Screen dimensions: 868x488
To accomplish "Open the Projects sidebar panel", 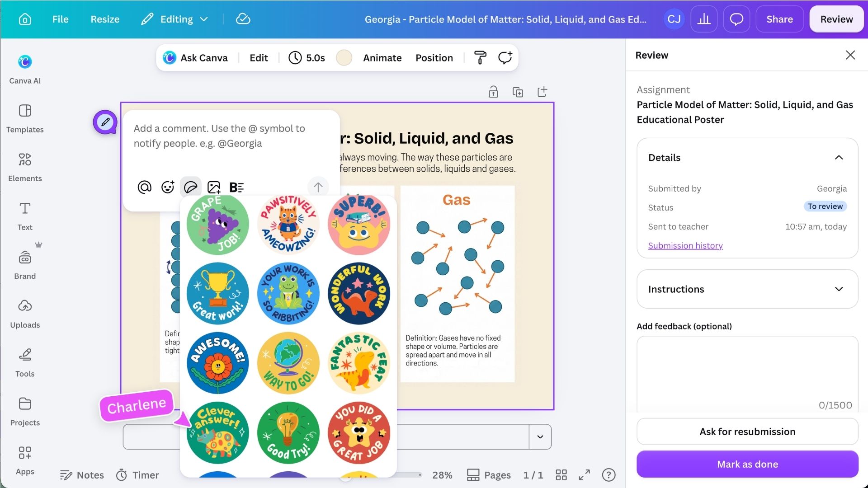I will click(x=25, y=411).
